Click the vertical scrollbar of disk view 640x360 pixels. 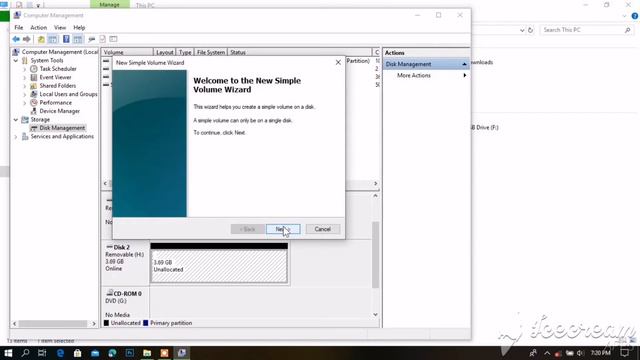(375, 255)
